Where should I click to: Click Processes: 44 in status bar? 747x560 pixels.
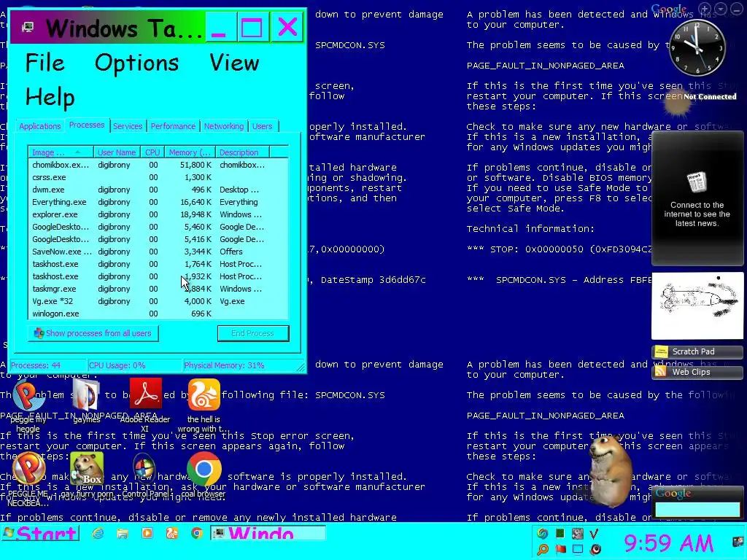click(x=36, y=366)
